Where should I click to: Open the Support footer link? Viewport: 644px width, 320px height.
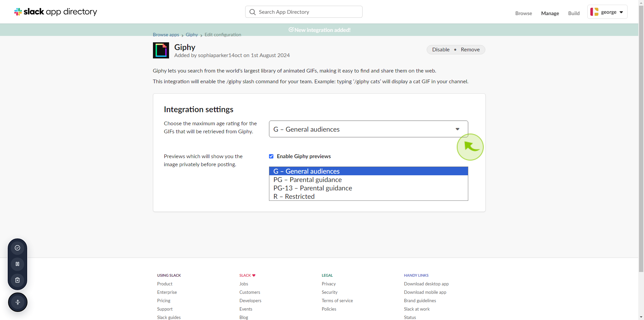165,309
